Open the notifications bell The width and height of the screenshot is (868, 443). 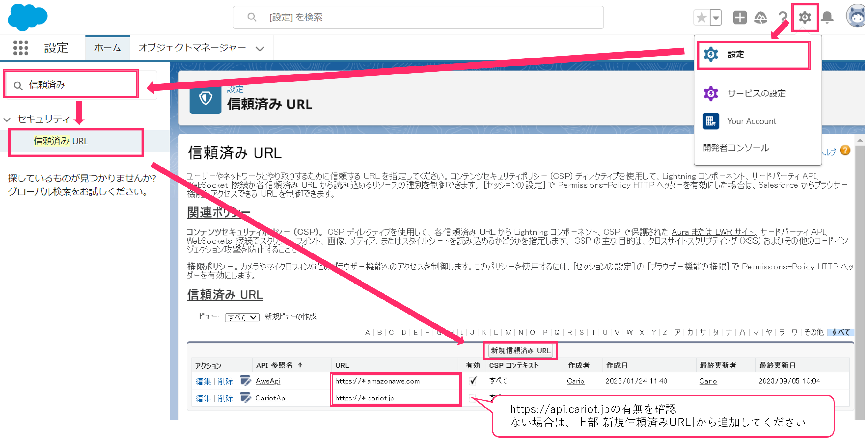pos(827,18)
